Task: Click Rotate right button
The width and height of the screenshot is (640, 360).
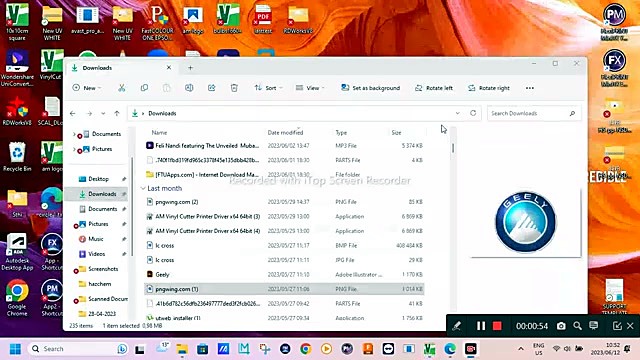Action: tap(489, 88)
